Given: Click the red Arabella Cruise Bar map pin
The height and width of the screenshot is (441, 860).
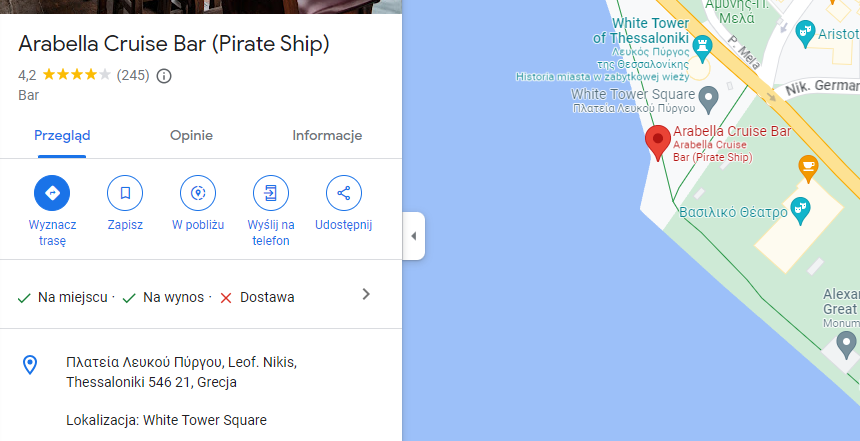Looking at the screenshot, I should [x=657, y=142].
